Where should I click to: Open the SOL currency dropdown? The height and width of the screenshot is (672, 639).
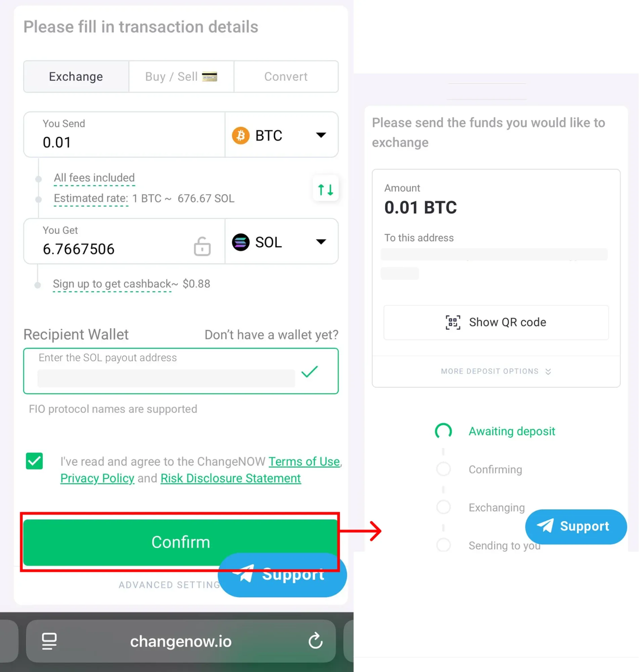(321, 242)
